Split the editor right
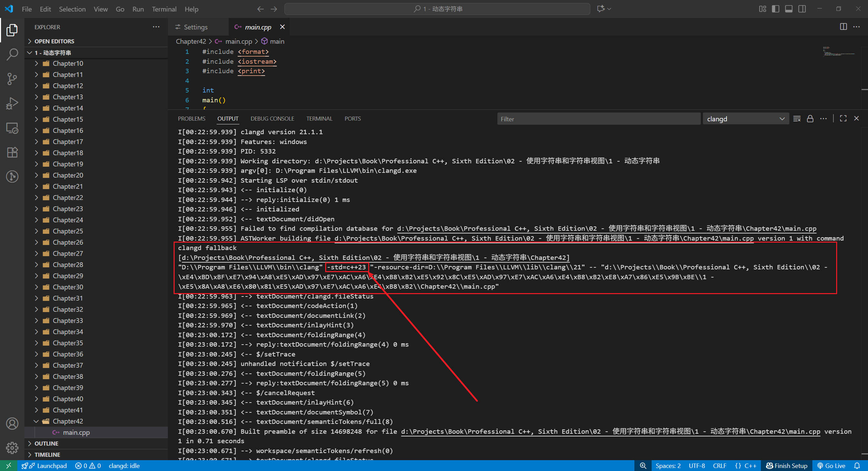Viewport: 868px width, 471px height. coord(843,27)
